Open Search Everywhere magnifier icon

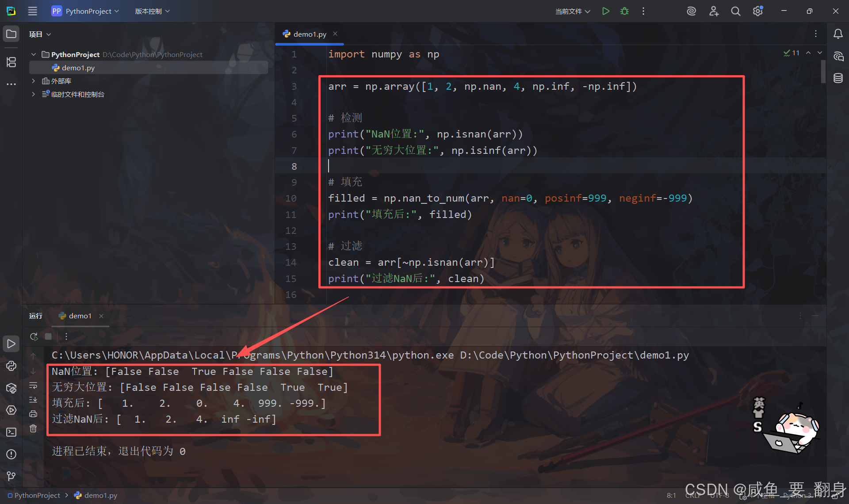click(x=735, y=11)
